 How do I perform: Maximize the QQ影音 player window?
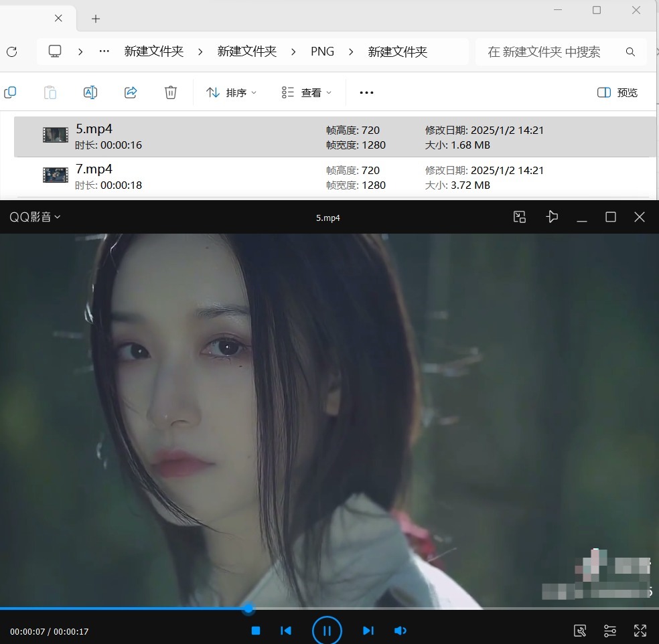(x=611, y=217)
